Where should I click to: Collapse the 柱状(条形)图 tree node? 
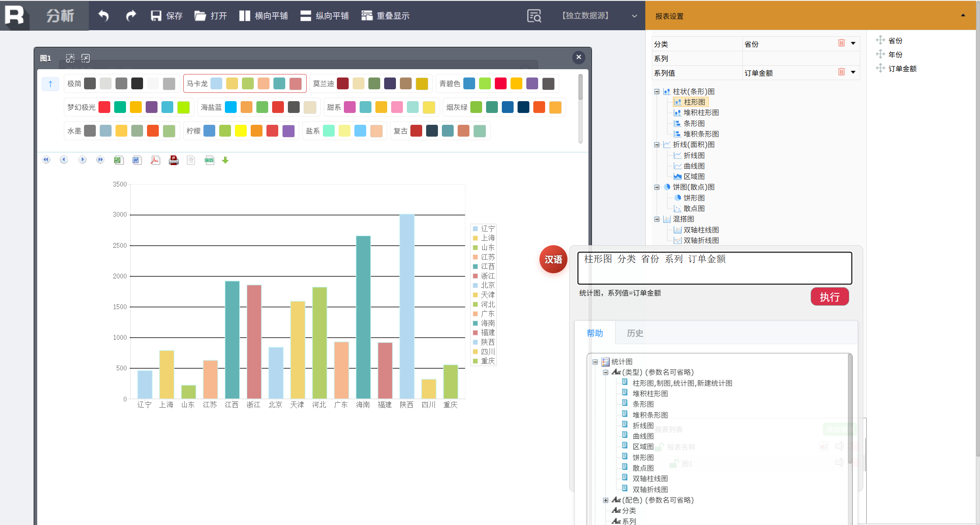tap(657, 92)
